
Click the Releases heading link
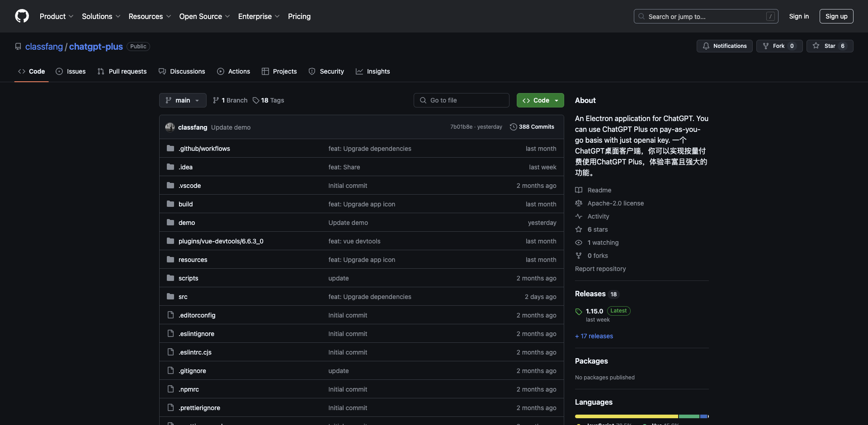point(590,294)
